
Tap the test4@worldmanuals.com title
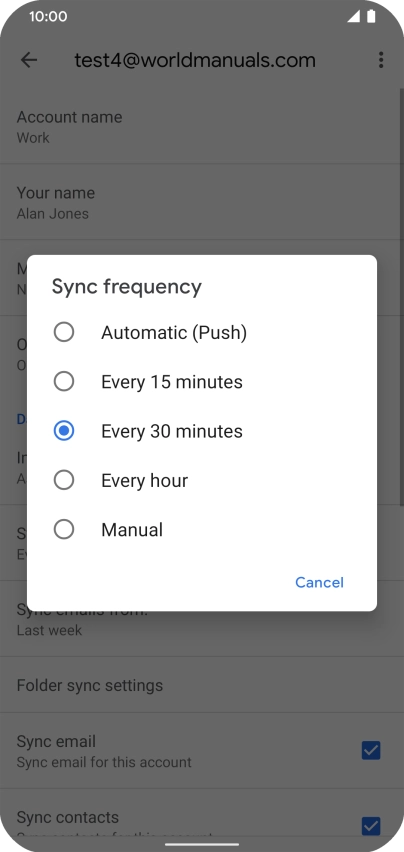(195, 60)
